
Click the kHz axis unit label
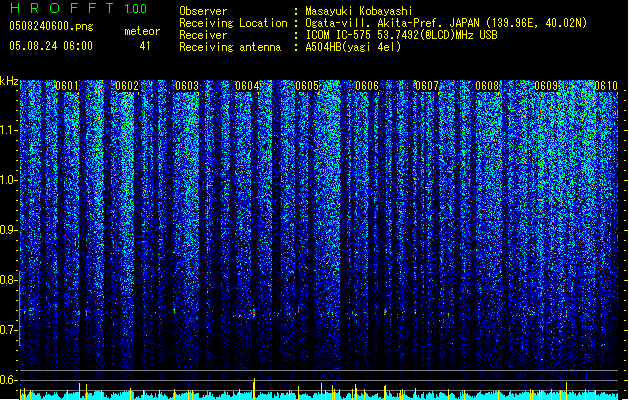9,81
